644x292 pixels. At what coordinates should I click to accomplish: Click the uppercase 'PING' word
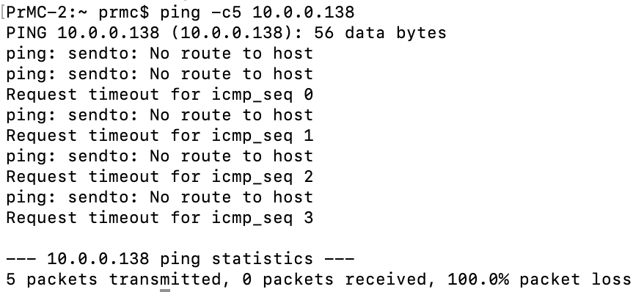coord(26,32)
